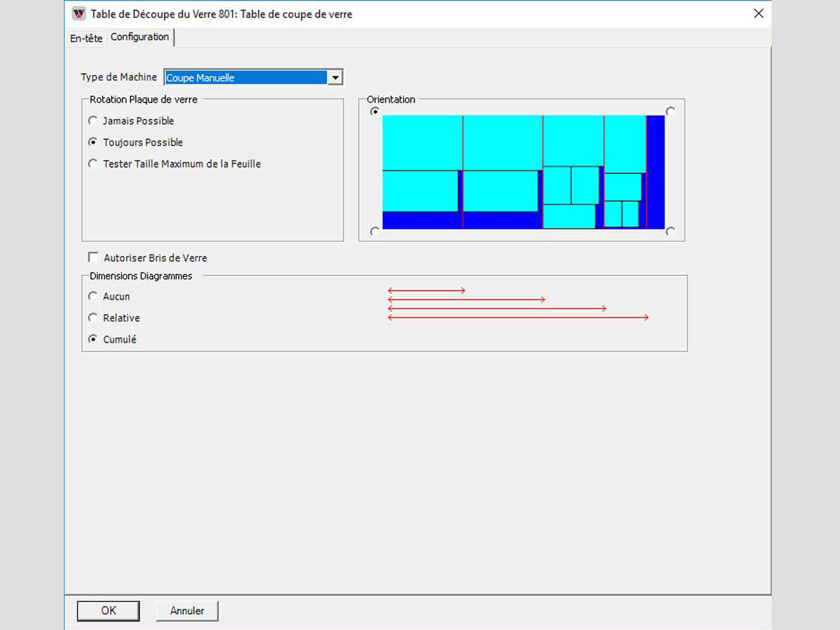The width and height of the screenshot is (840, 630).
Task: Click the Annuler button
Action: coord(187,611)
